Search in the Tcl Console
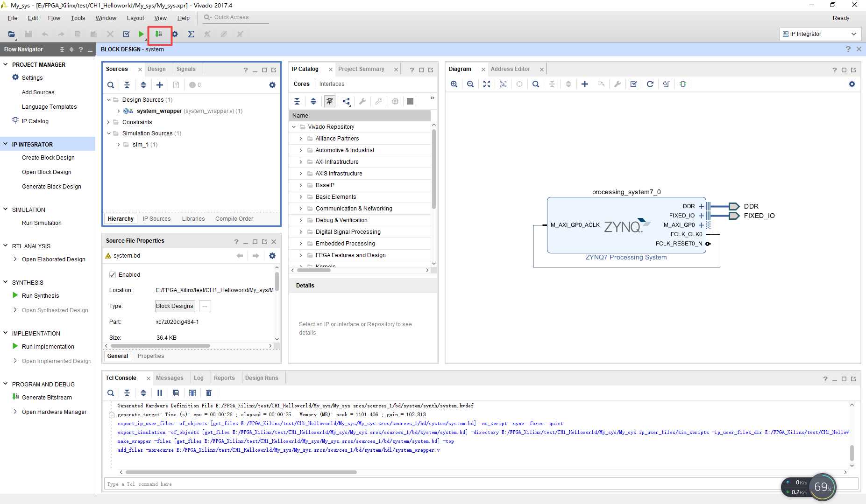866x504 pixels. pyautogui.click(x=111, y=393)
